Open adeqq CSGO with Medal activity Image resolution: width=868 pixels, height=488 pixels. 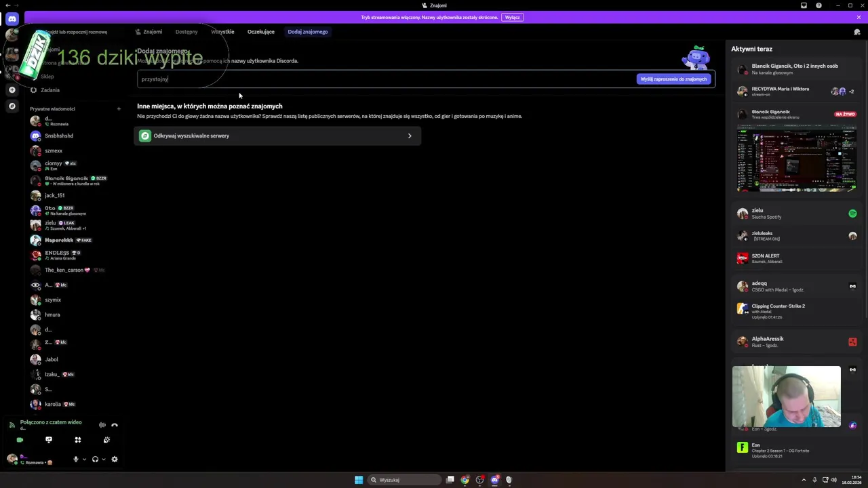(x=796, y=286)
